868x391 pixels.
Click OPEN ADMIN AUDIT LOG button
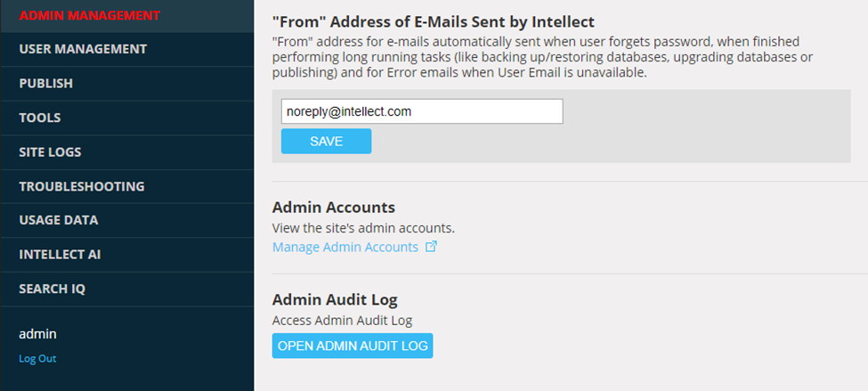tap(353, 346)
